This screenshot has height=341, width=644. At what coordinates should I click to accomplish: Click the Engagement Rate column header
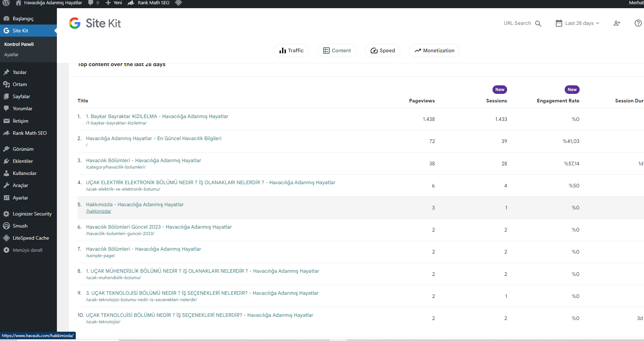558,101
